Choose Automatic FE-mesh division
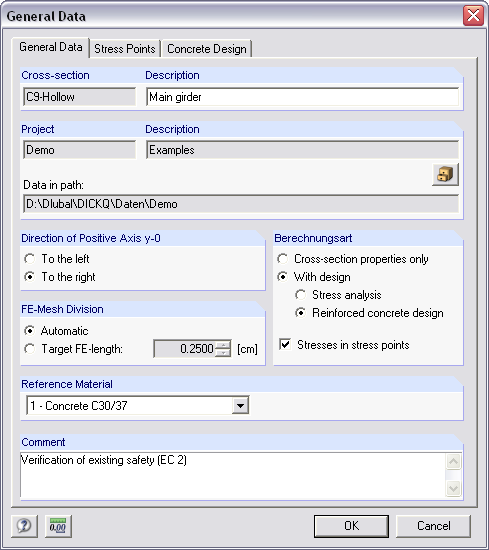 pos(29,331)
